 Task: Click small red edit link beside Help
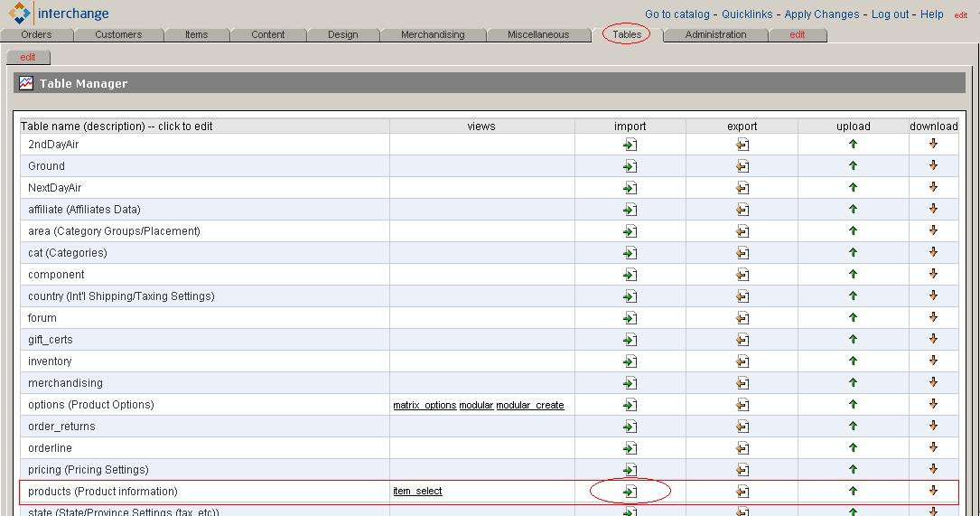961,15
